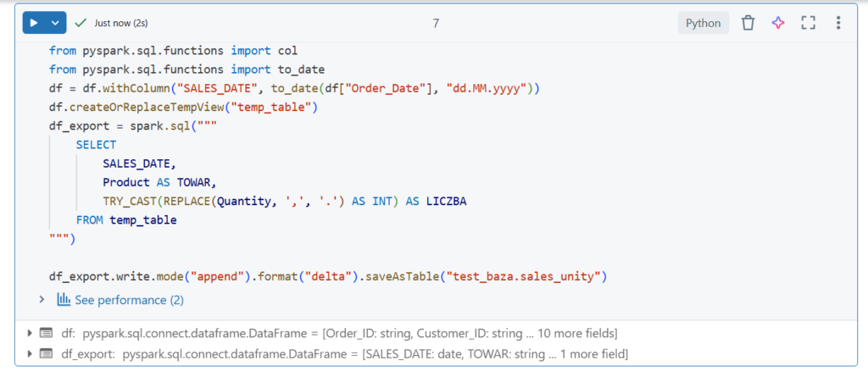Open the cell kebab actions menu
Viewport: 868px width, 377px height.
[x=837, y=23]
